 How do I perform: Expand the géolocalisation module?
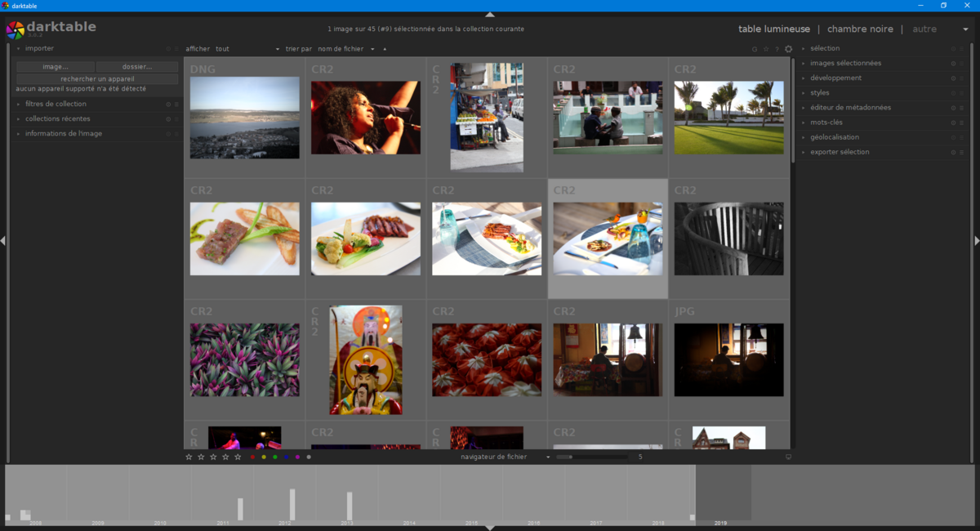[x=804, y=137]
